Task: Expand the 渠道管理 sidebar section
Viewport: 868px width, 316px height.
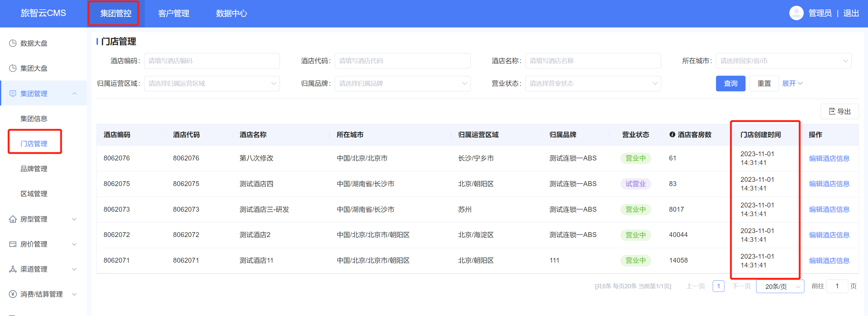Action: (x=74, y=269)
